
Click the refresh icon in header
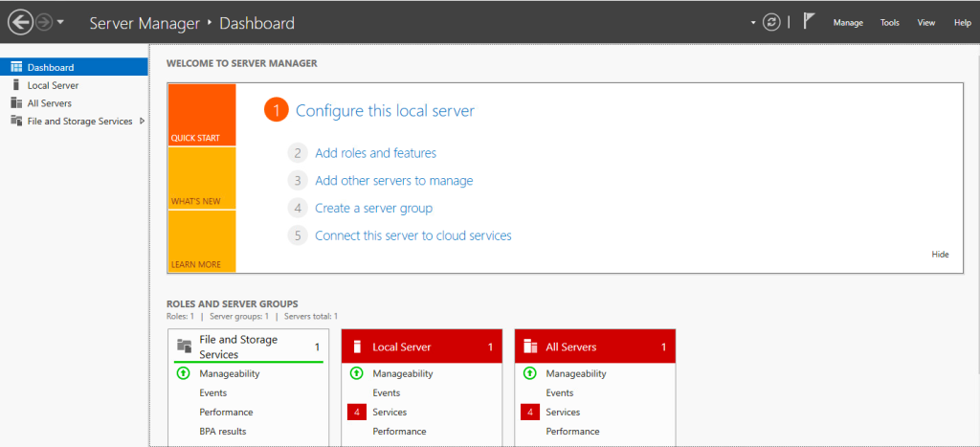[772, 23]
